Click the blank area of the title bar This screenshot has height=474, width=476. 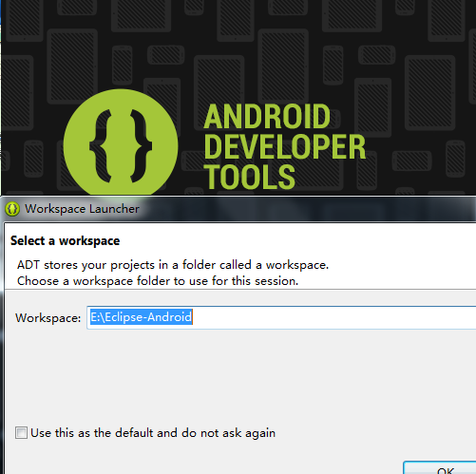pyautogui.click(x=307, y=209)
